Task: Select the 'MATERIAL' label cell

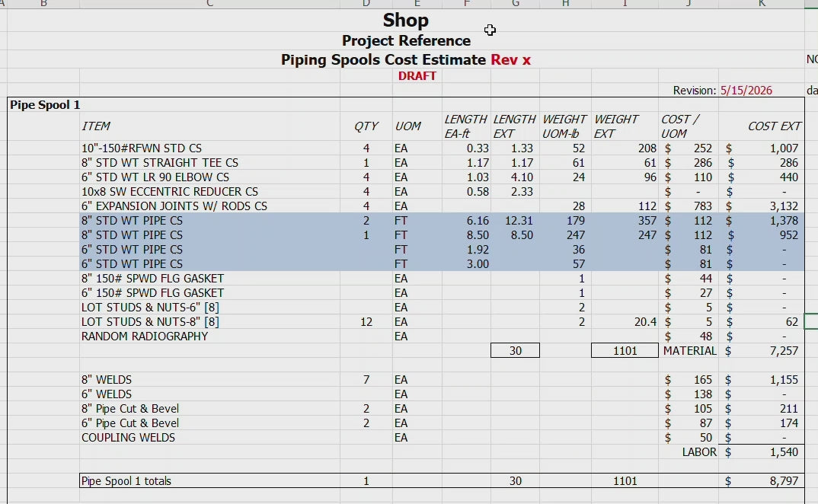Action: [690, 351]
